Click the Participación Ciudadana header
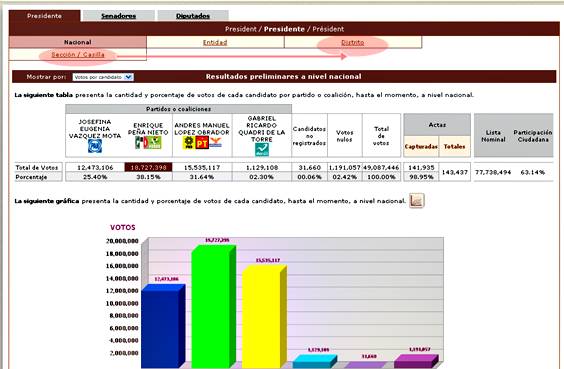Viewport: 564px width, 369px height. click(533, 136)
